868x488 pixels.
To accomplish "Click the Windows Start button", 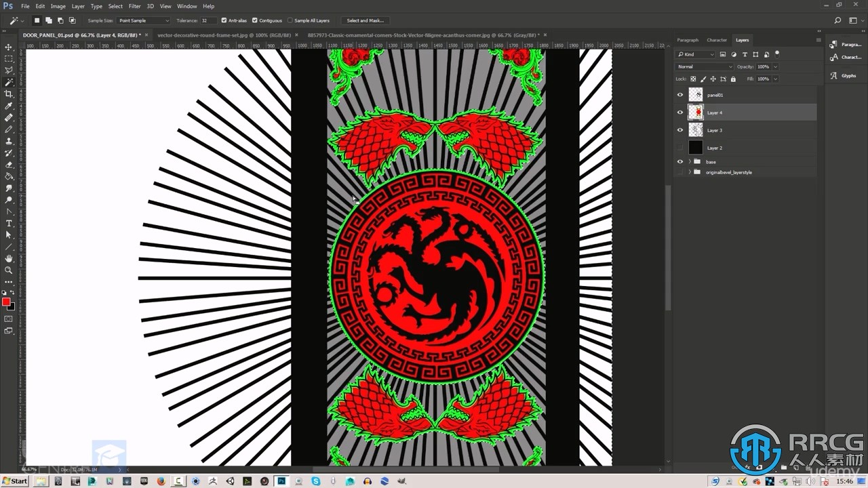I will click(x=14, y=481).
